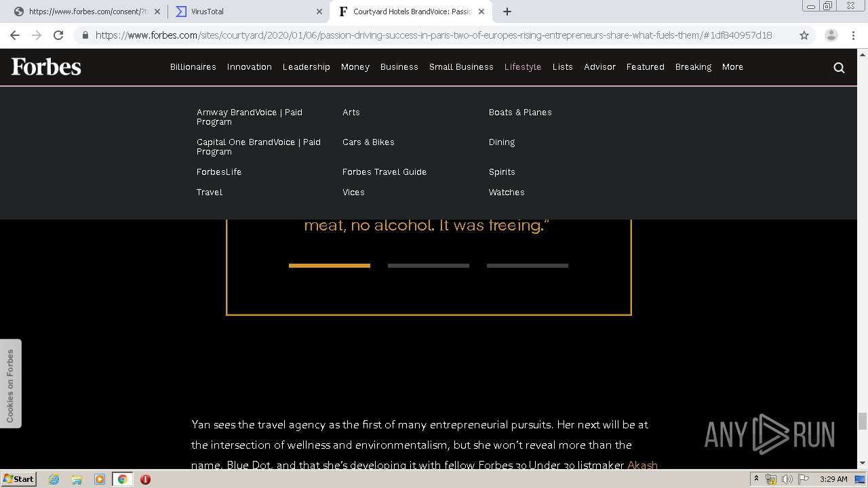Screen dimensions: 868x488
Task: Click the page vertical scrollbar thumb
Action: [x=863, y=422]
